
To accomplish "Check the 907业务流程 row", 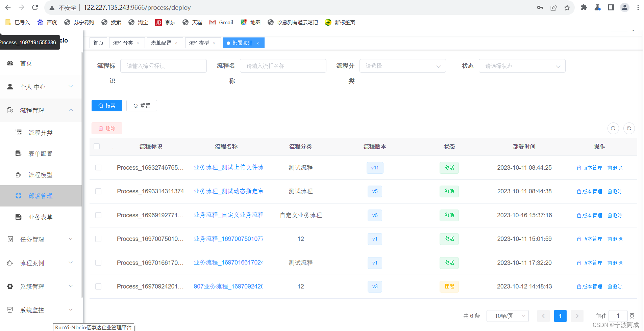I will pyautogui.click(x=98, y=286).
